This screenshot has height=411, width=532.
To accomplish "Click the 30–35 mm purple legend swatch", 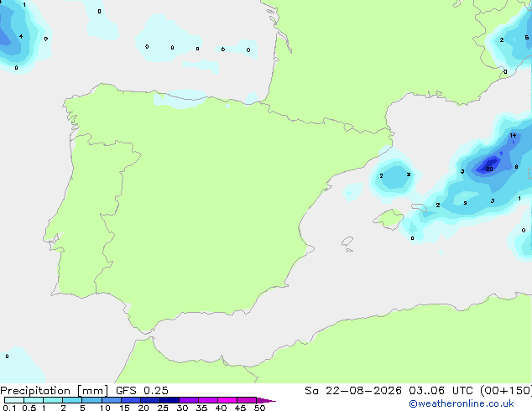I will [188, 400].
